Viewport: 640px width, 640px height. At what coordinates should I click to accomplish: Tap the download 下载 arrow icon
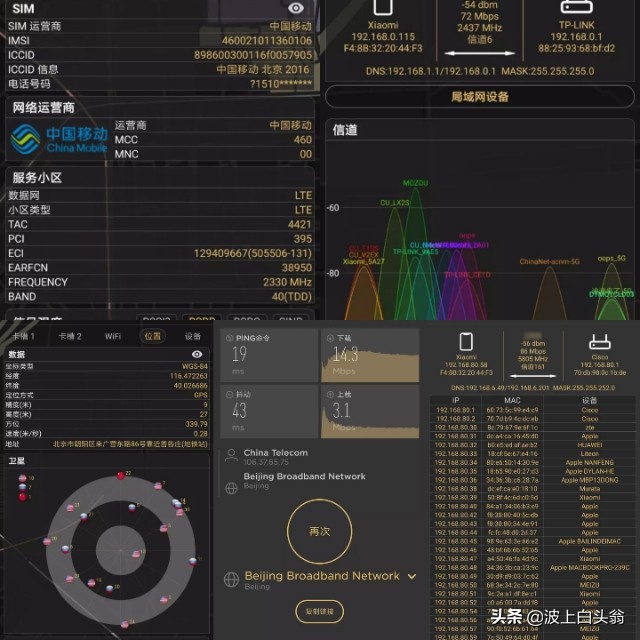pyautogui.click(x=330, y=338)
